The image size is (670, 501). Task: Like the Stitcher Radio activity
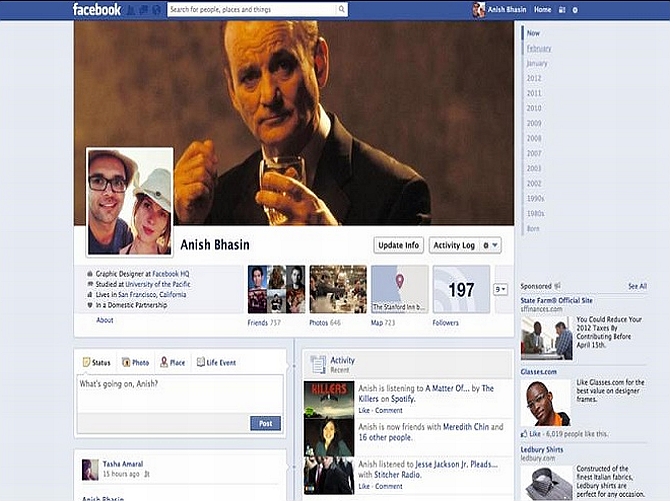(364, 486)
